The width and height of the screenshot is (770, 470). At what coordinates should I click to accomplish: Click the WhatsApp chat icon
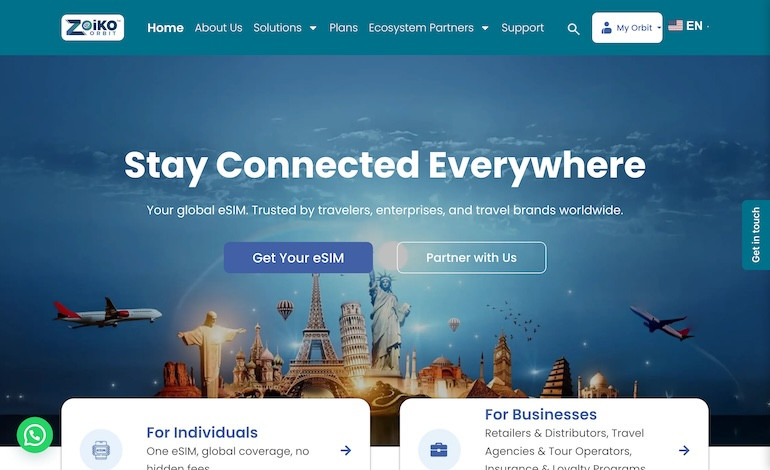[35, 435]
